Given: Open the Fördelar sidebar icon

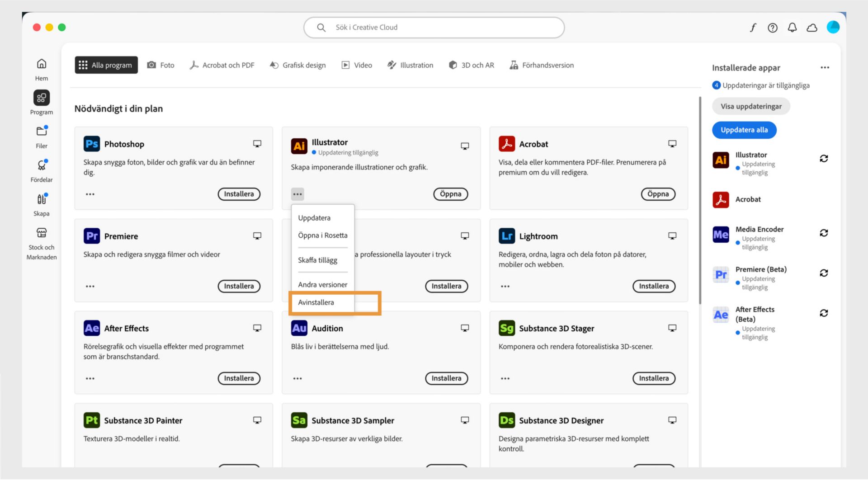Looking at the screenshot, I should point(42,165).
